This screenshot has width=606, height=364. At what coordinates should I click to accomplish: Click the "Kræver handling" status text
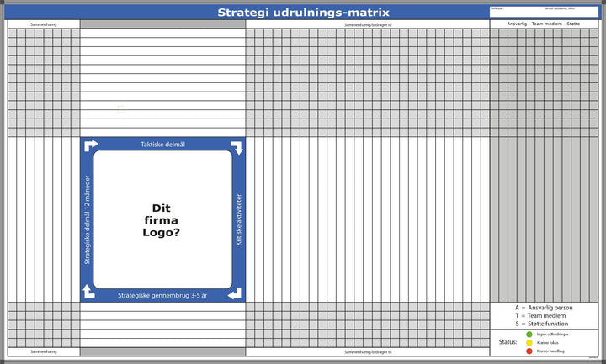pyautogui.click(x=550, y=351)
